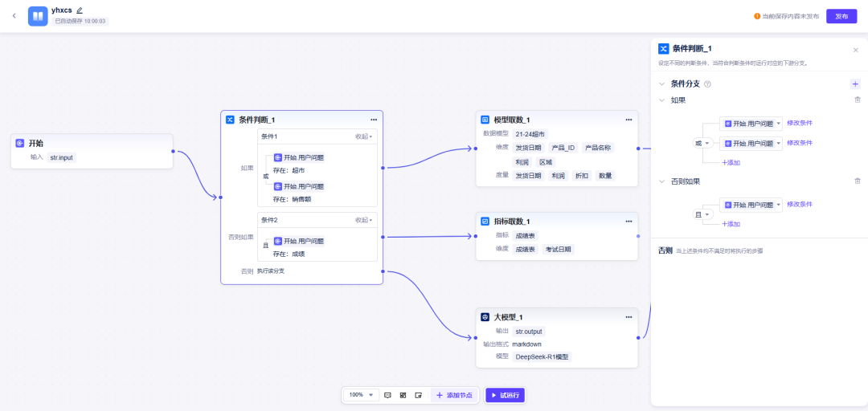Click the 大模型_1 node icon
868x411 pixels.
(485, 317)
